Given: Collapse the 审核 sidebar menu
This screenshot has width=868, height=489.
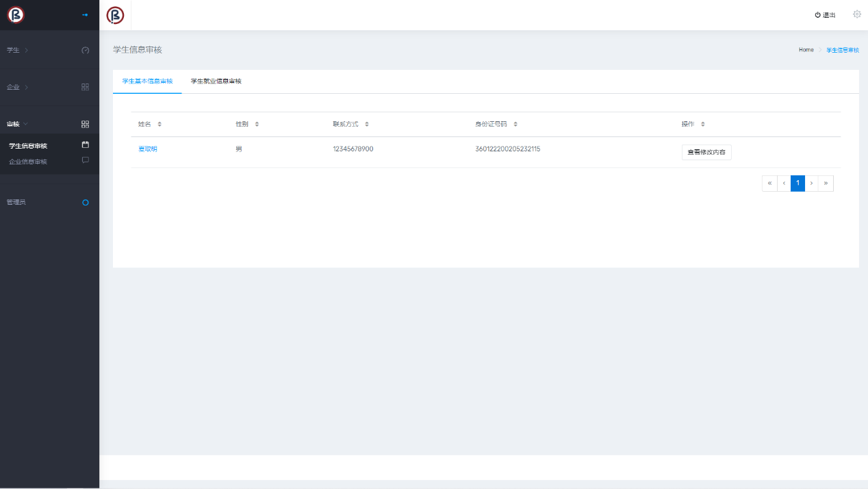Looking at the screenshot, I should coord(17,124).
